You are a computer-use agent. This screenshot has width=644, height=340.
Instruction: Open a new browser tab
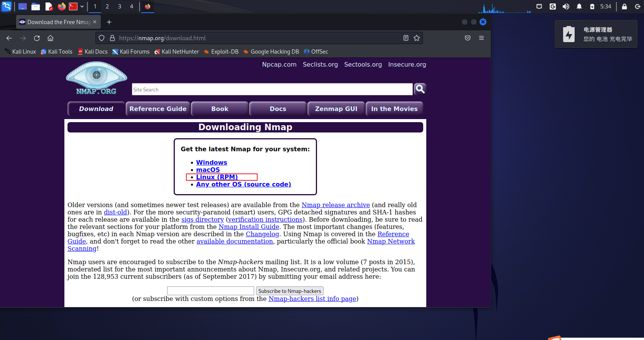pos(109,22)
